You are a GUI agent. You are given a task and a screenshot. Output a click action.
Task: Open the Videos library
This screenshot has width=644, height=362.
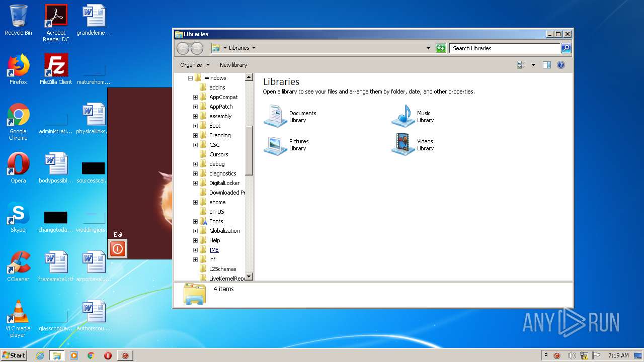coord(413,144)
